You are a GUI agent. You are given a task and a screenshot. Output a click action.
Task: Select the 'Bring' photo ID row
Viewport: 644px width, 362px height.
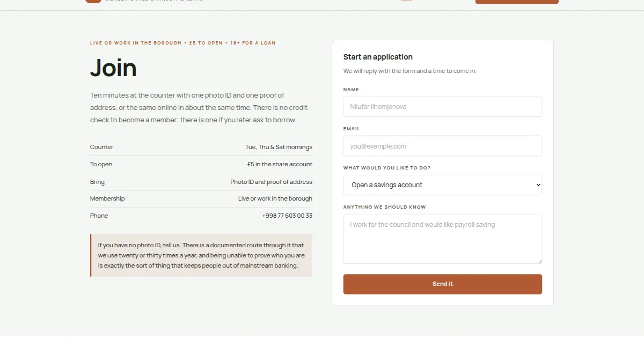[201, 182]
